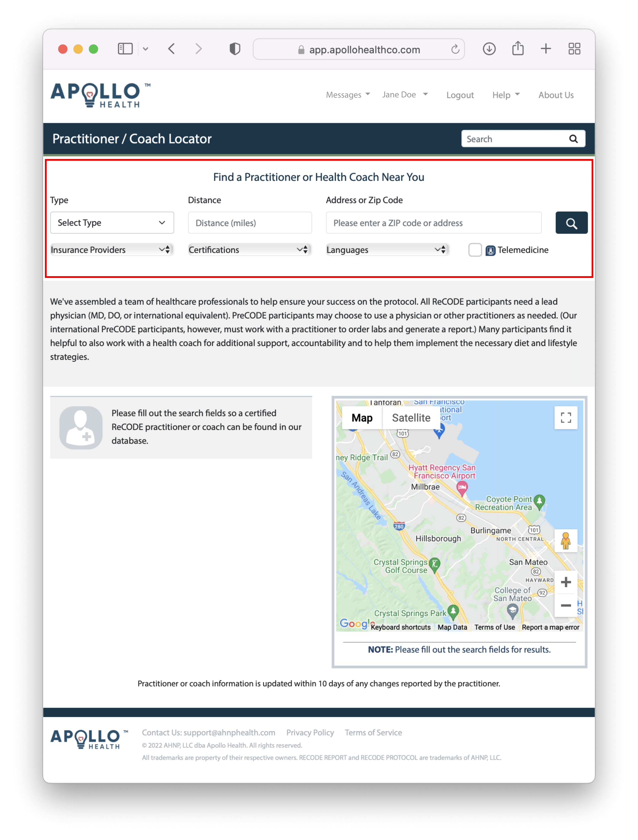Click the Distance miles input field
This screenshot has width=638, height=840.
(250, 223)
